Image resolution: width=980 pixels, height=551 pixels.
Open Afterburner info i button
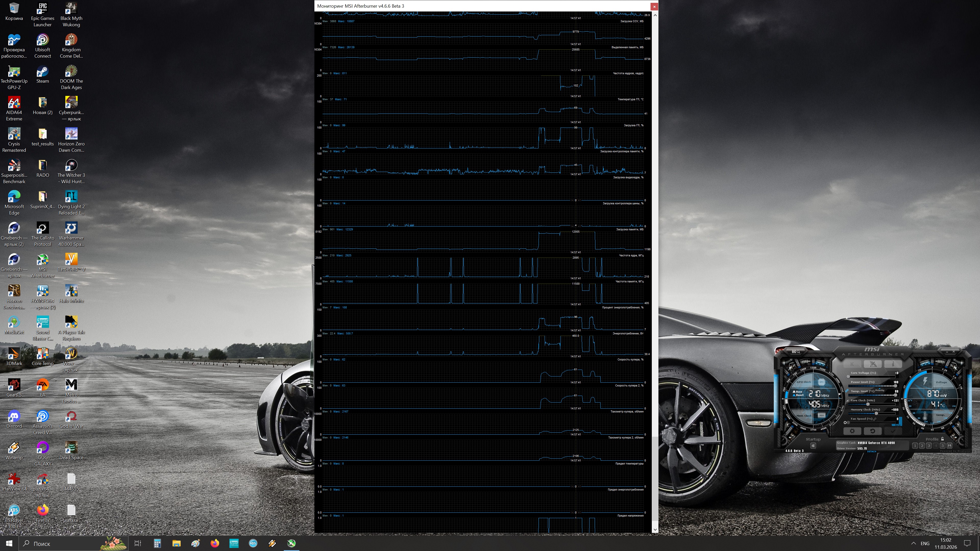(893, 364)
